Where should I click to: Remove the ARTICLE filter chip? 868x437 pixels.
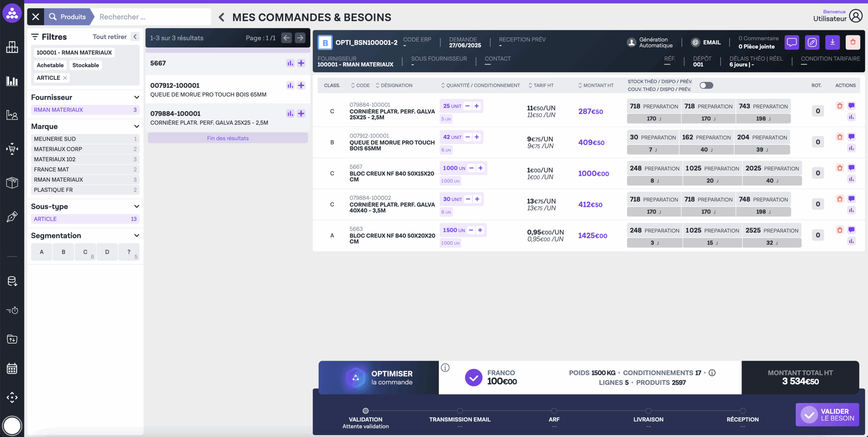(65, 78)
